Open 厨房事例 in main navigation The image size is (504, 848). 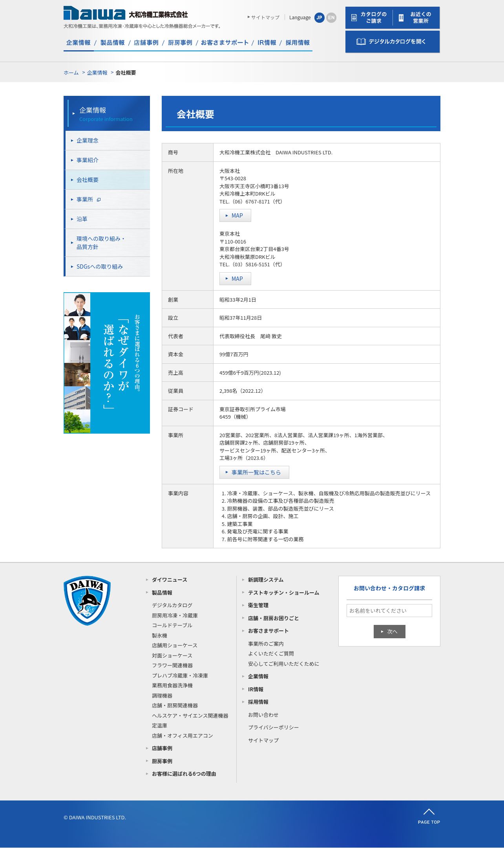pyautogui.click(x=180, y=42)
